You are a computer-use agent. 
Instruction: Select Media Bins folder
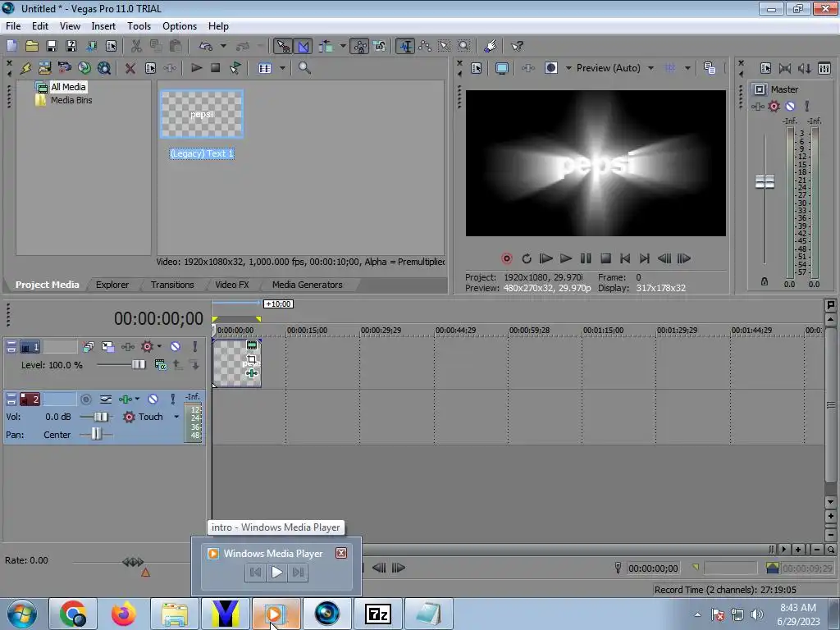point(71,100)
